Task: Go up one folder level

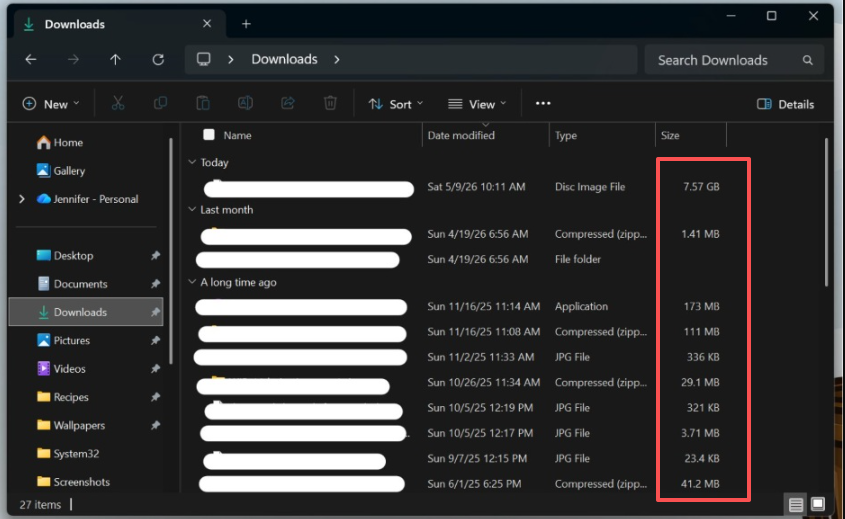Action: tap(115, 59)
